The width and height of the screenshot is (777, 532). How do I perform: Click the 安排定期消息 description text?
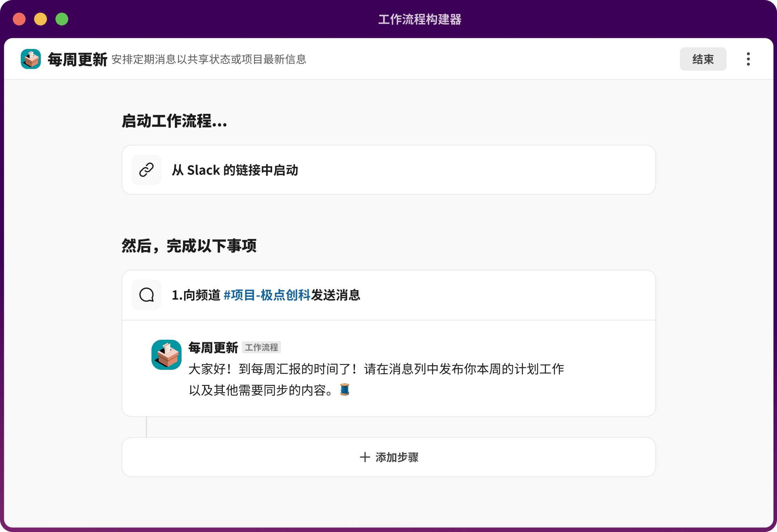(x=209, y=60)
